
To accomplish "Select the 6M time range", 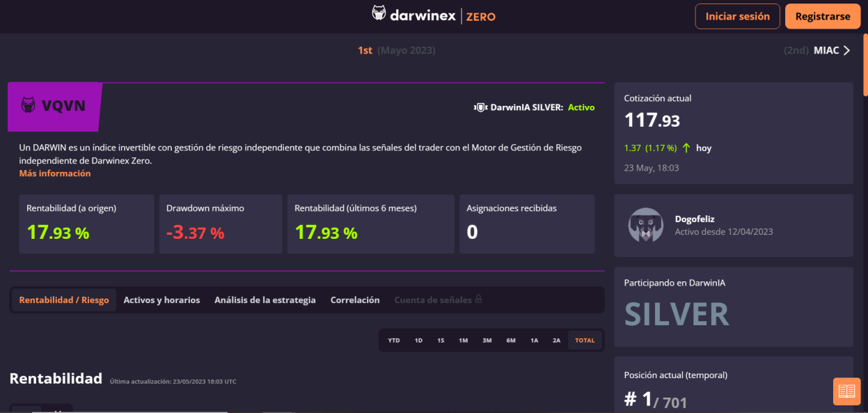I will 511,341.
